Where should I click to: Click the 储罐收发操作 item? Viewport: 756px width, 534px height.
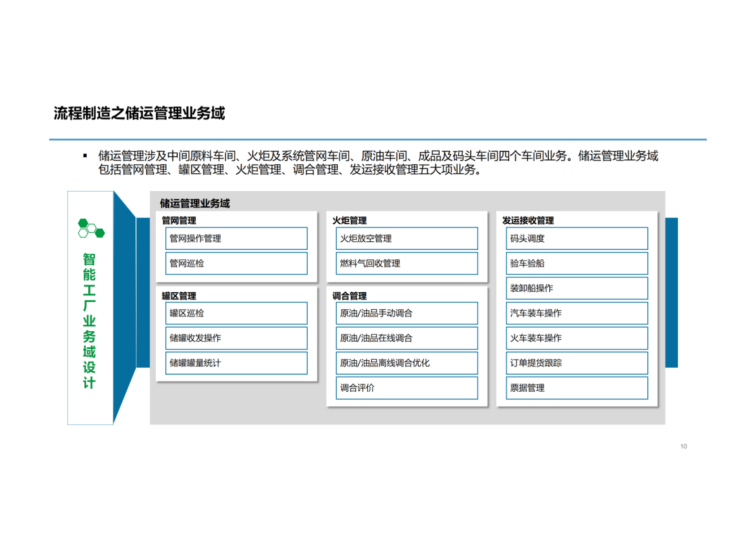236,338
